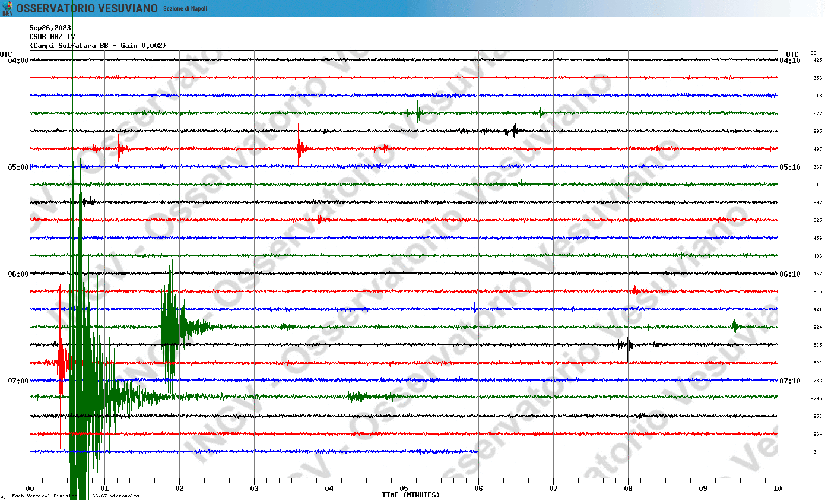Click DC value 421
Screen dimensions: 825x504
coord(818,310)
